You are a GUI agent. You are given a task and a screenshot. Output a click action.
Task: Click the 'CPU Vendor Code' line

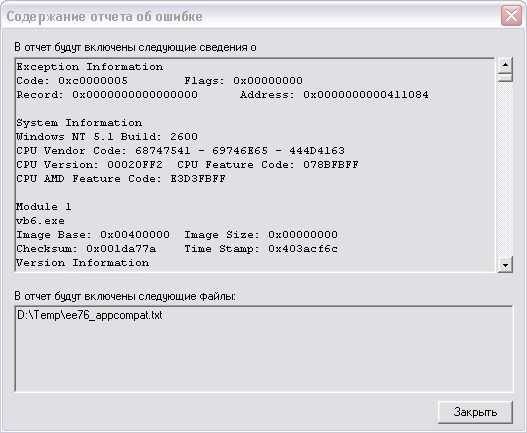click(x=180, y=151)
